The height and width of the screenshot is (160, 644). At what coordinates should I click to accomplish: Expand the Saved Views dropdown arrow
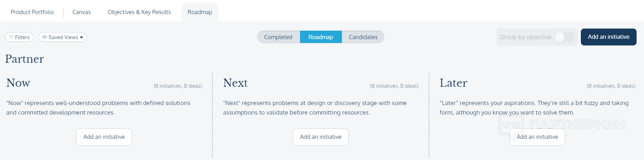(82, 37)
